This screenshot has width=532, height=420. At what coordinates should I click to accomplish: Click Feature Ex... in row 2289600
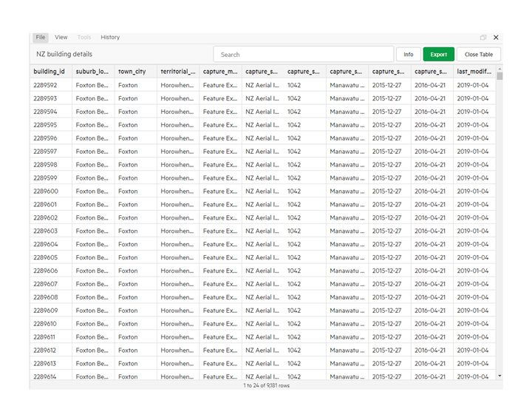tap(220, 192)
